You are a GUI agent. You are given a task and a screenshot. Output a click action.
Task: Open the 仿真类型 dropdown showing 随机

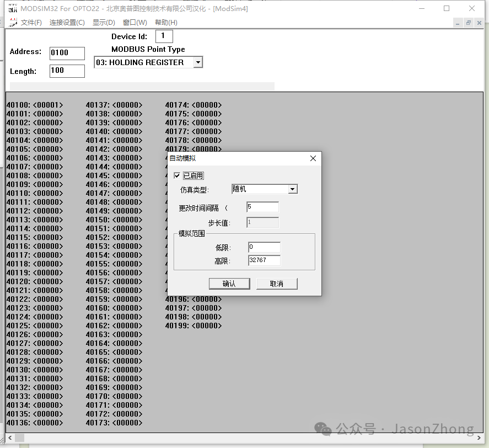(293, 189)
